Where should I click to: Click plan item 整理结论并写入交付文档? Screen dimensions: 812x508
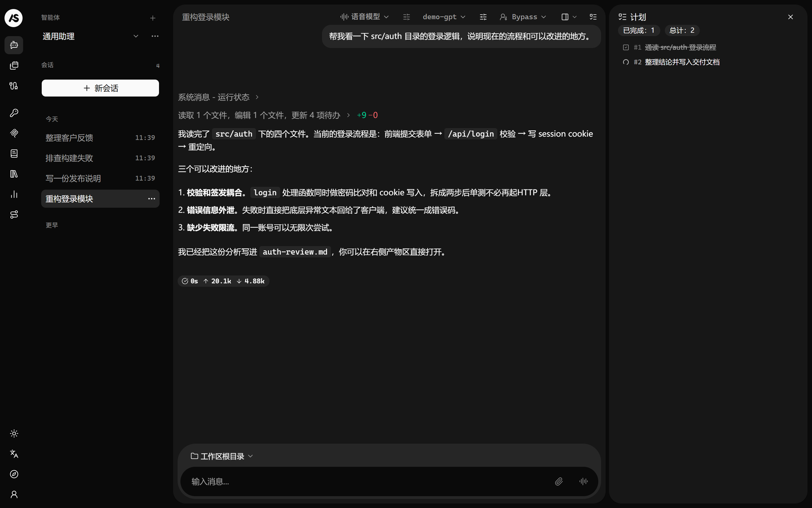pyautogui.click(x=682, y=62)
